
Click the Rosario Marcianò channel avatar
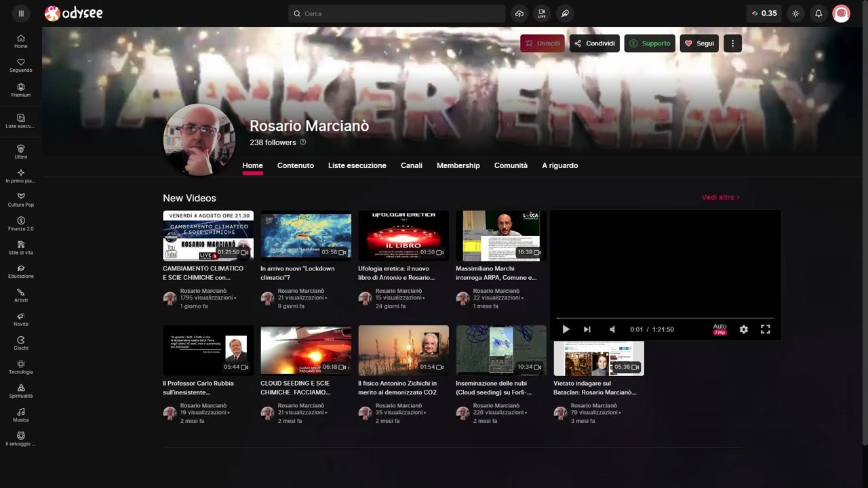(199, 140)
